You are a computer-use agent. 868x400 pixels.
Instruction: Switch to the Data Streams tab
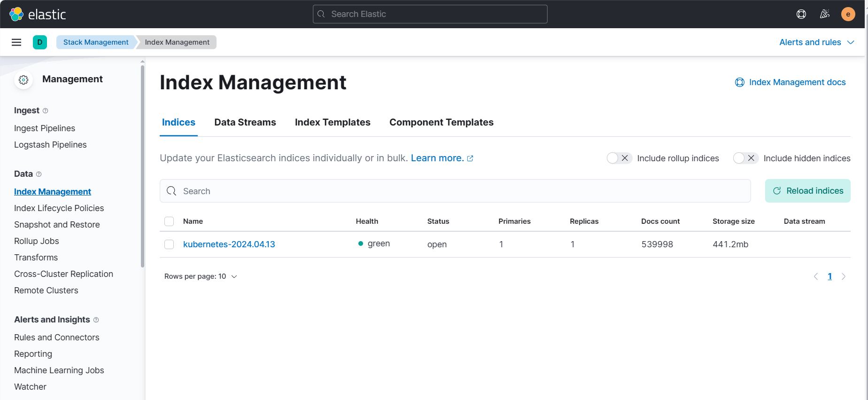pyautogui.click(x=245, y=122)
